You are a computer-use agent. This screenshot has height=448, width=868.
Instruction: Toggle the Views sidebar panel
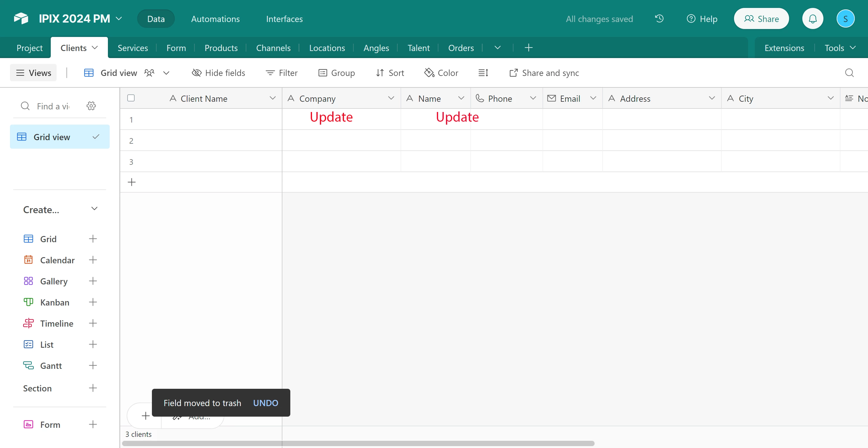pos(33,73)
